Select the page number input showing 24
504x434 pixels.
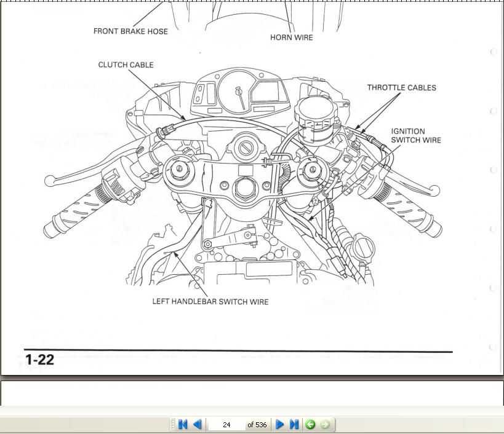pos(227,424)
